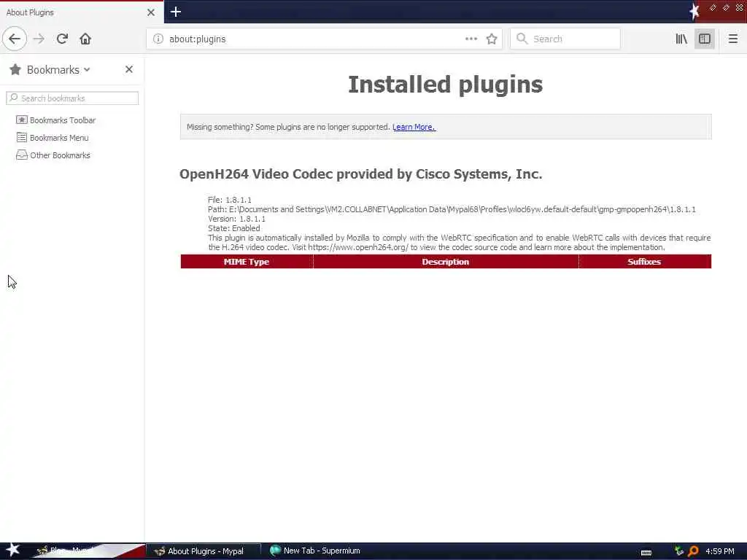Close the About Plugins tab
The image size is (747, 560).
[151, 12]
